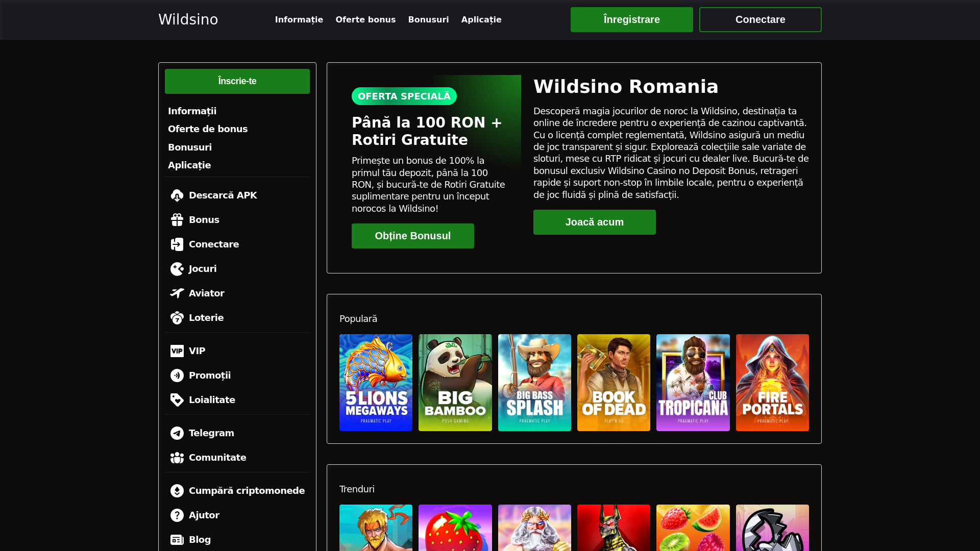Open the gray gear game in Trenduri
The width and height of the screenshot is (980, 551).
coord(772,528)
